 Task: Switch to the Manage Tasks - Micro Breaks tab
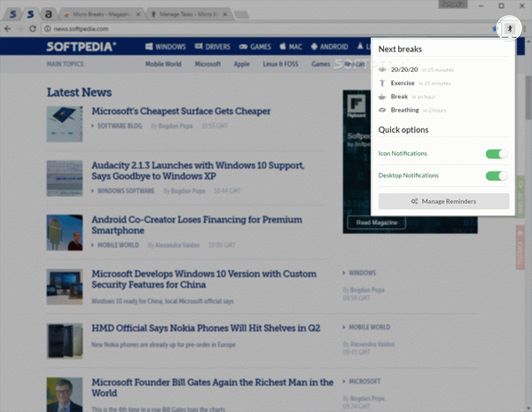[x=188, y=14]
